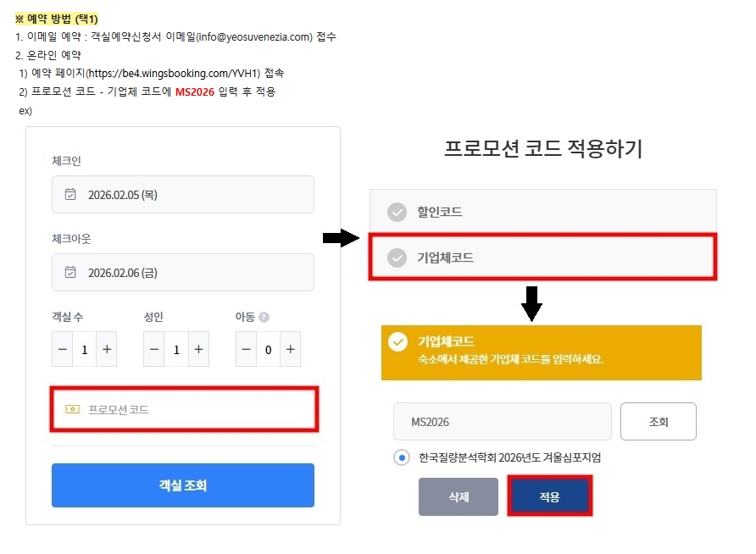Click the 조회 lookup button
The width and height of the screenshot is (756, 554).
point(659,422)
